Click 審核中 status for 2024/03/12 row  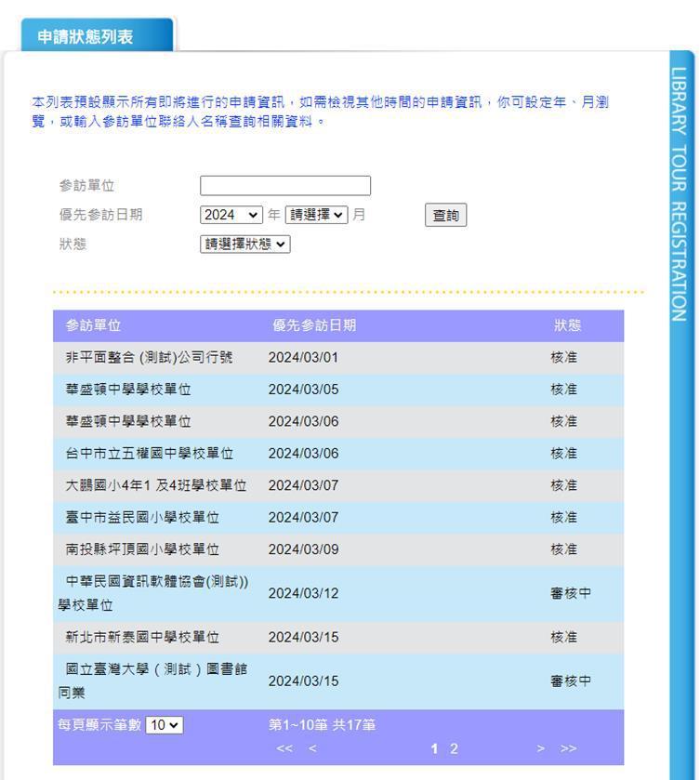click(571, 593)
